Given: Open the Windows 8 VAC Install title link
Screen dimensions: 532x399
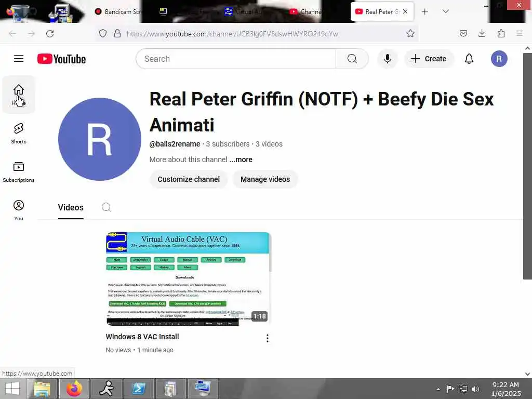Looking at the screenshot, I should tap(142, 337).
